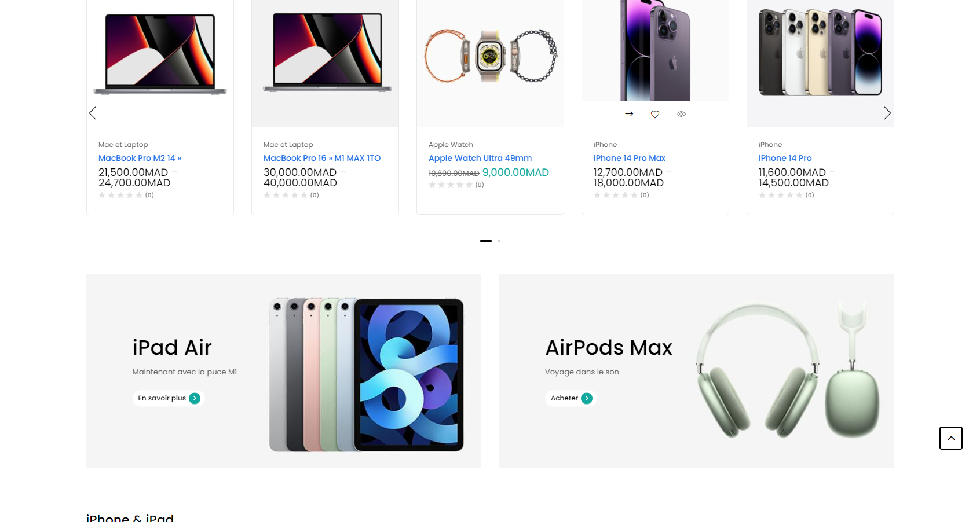Click arrow icon on iPhone 14 Pro Max card
Screen dimensions: 980x522
coord(629,114)
